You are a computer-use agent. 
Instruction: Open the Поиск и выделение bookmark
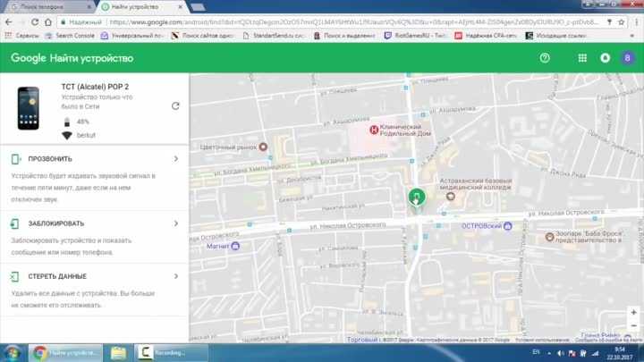344,36
